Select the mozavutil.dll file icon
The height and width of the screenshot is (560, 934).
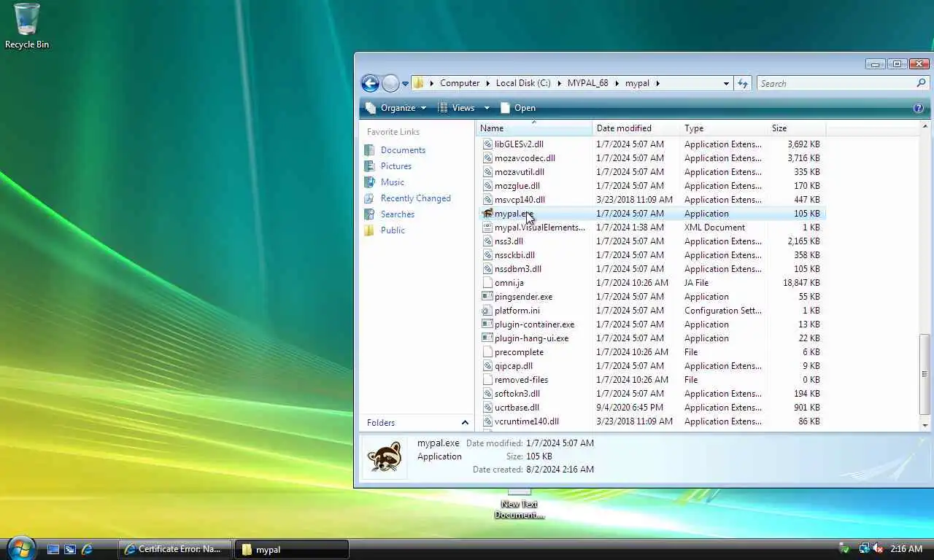tap(487, 172)
